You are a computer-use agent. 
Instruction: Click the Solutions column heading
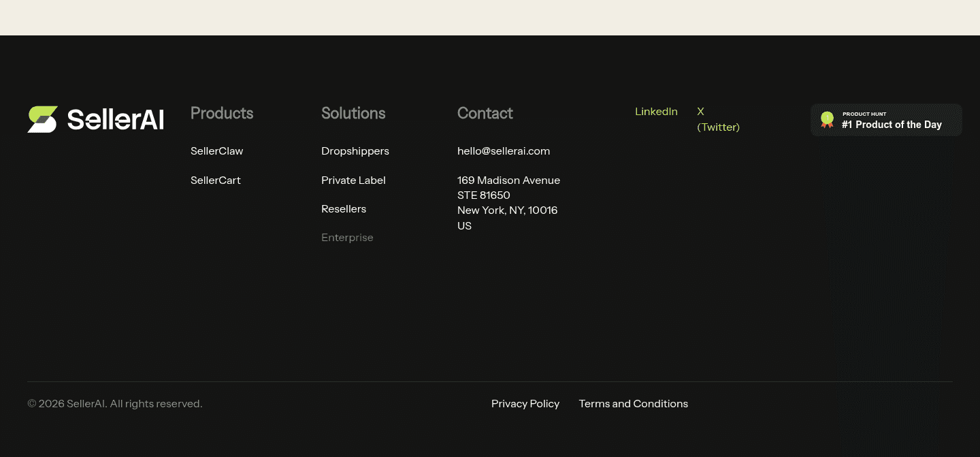coord(353,113)
